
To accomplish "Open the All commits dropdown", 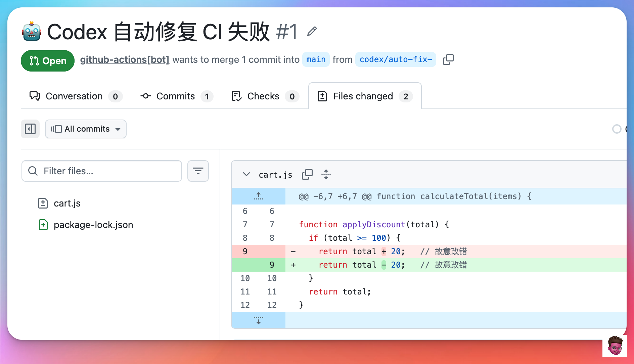I will point(86,129).
